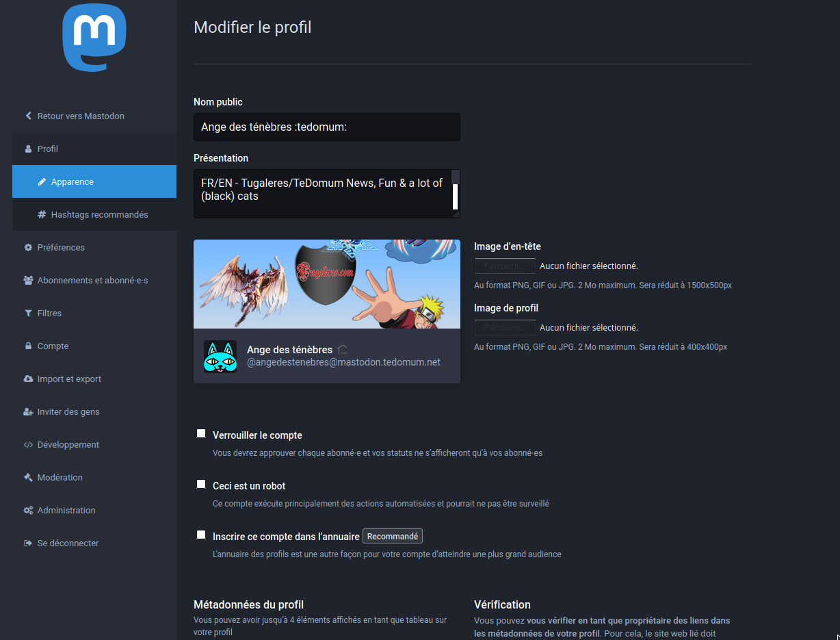840x640 pixels.
Task: Check the Ceci est un robot box
Action: [x=201, y=484]
